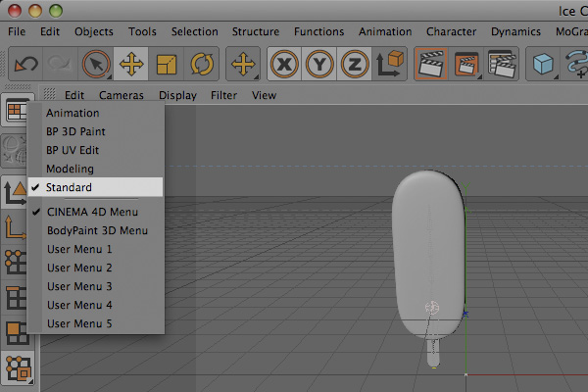
Task: Activate the Move tool
Action: click(x=131, y=64)
